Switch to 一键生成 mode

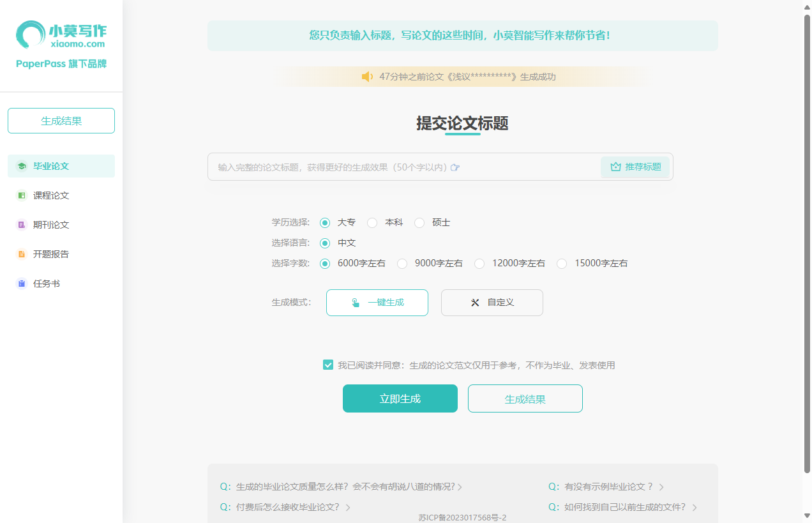(x=377, y=302)
